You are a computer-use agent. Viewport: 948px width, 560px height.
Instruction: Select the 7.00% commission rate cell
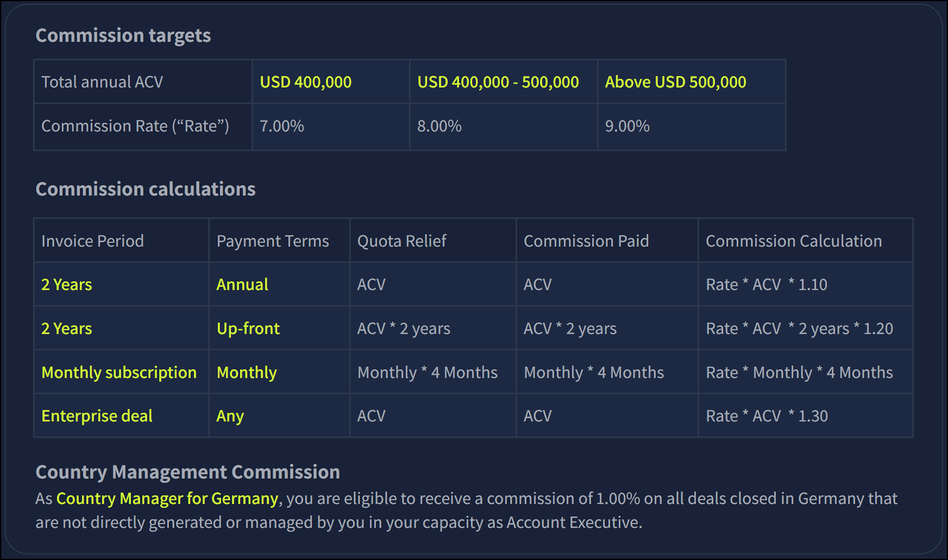tap(281, 126)
